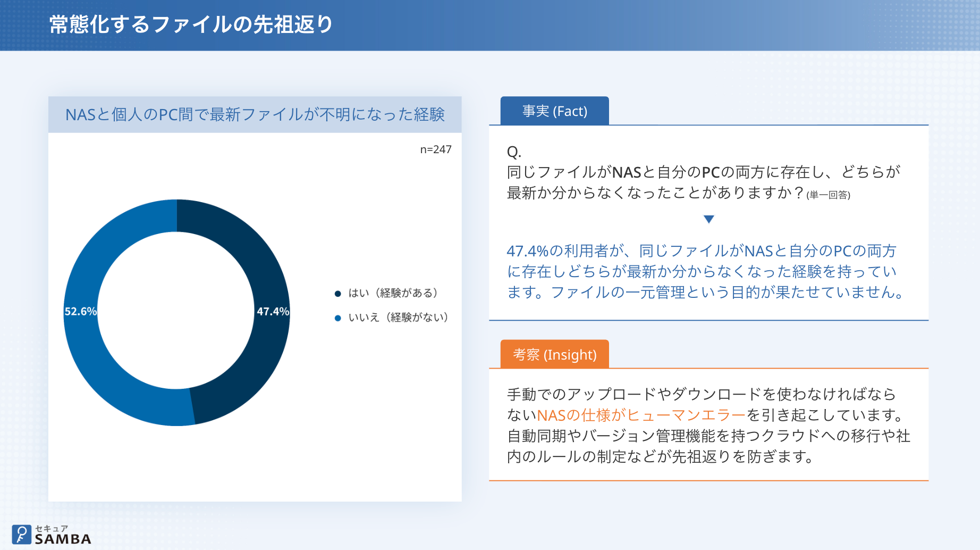Click the n=247 sample size text
This screenshot has height=550, width=980.
pos(436,149)
